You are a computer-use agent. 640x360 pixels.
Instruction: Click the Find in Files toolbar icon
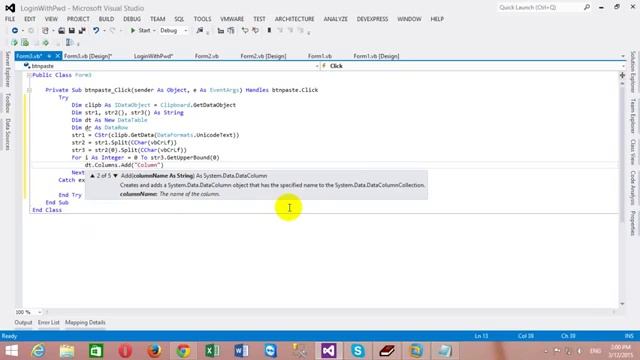(x=200, y=31)
